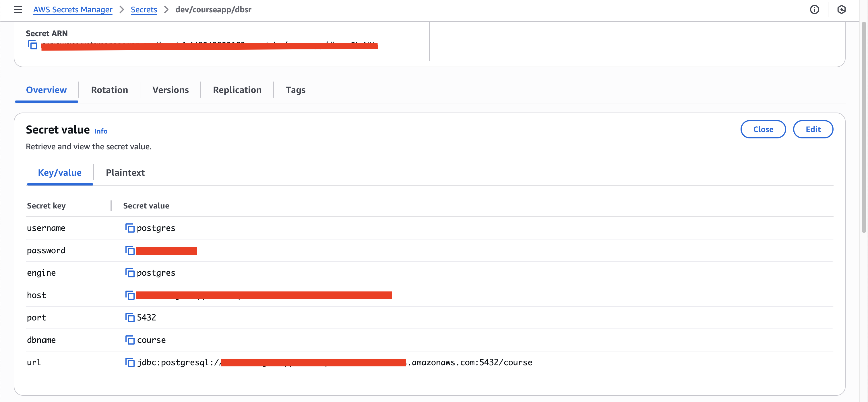Viewport: 868px width, 402px height.
Task: Click the 'postgres' username value
Action: click(x=156, y=228)
